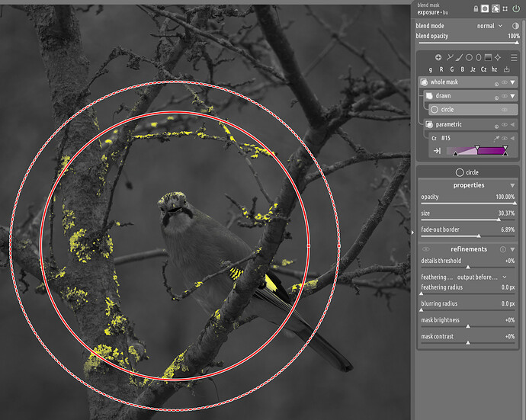The image size is (526, 420).
Task: Toggle the mask display icon in header
Action: pyautogui.click(x=485, y=8)
